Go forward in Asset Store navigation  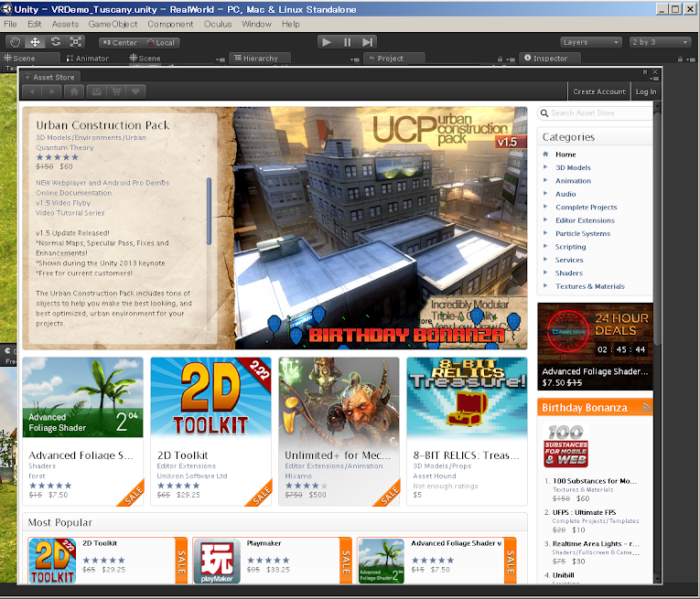point(52,91)
